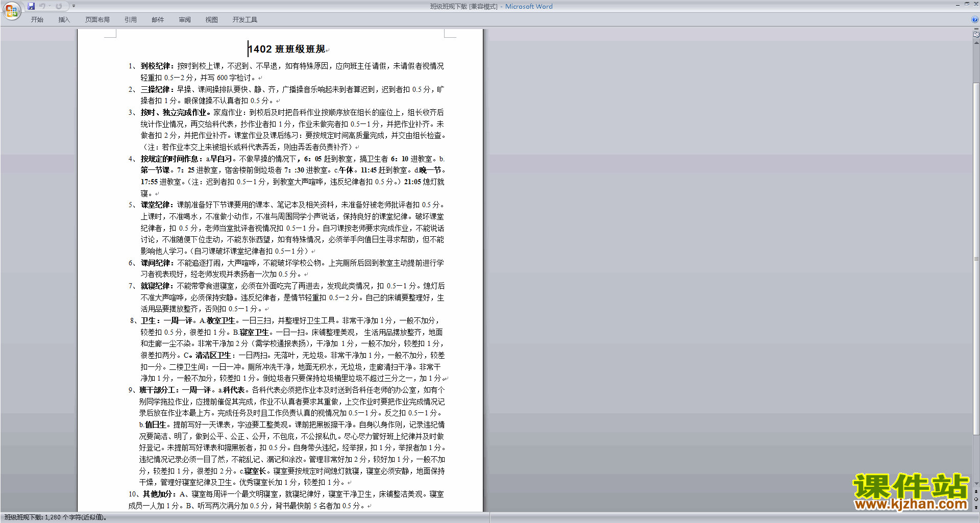Click the heading 三操纪律

click(x=155, y=89)
